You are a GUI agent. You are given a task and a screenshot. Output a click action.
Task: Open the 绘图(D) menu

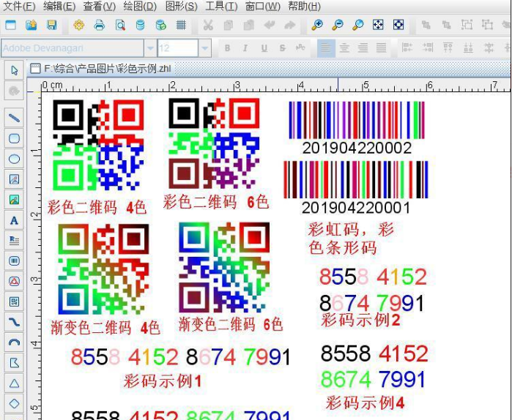click(139, 7)
